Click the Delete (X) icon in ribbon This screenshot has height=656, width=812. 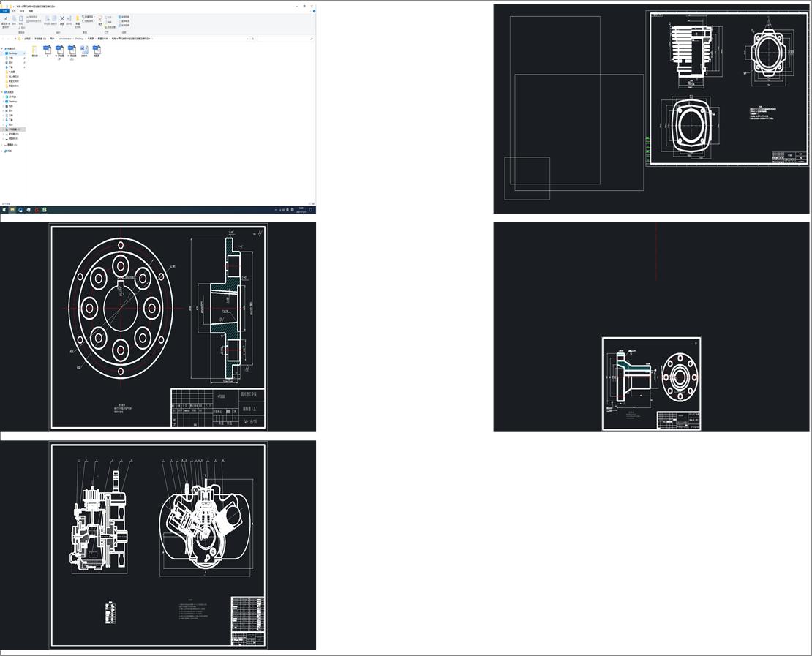pos(61,19)
